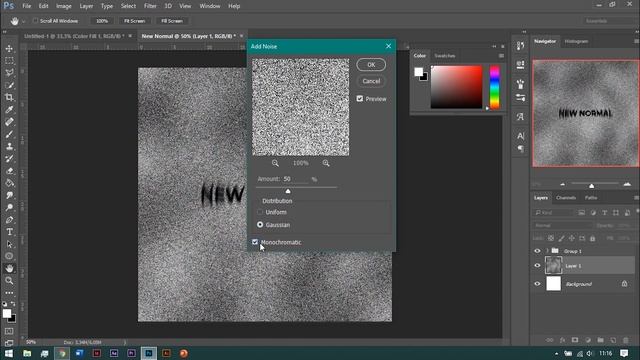Toggle the Monochromatic checkbox
Image resolution: width=640 pixels, height=360 pixels.
tap(255, 242)
